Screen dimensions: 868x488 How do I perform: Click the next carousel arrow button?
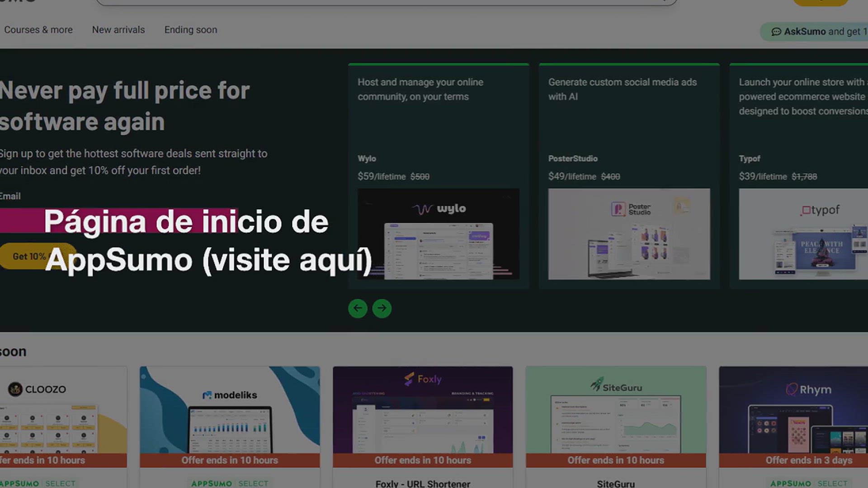coord(382,308)
